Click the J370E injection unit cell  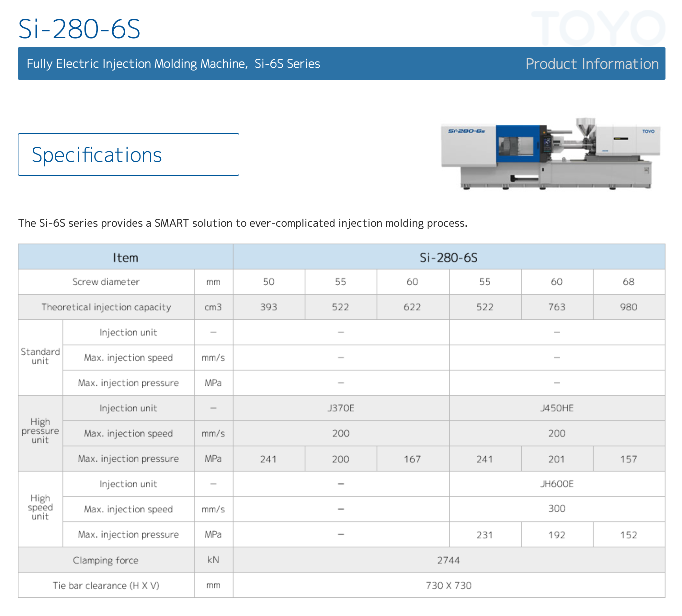341,408
